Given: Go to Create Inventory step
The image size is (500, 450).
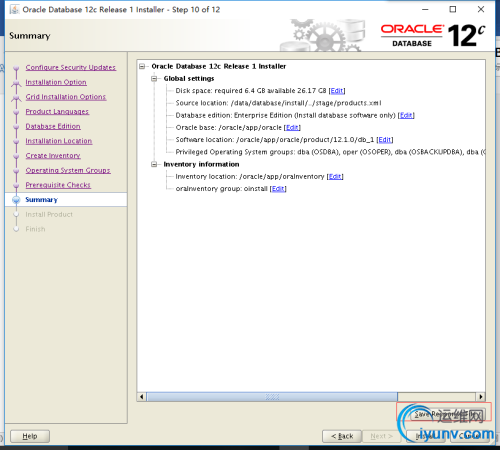Looking at the screenshot, I should coord(53,155).
